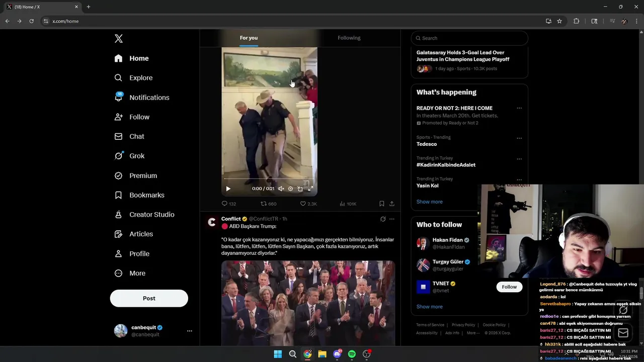Share the video tweet
This screenshot has height=362, width=644.
391,204
